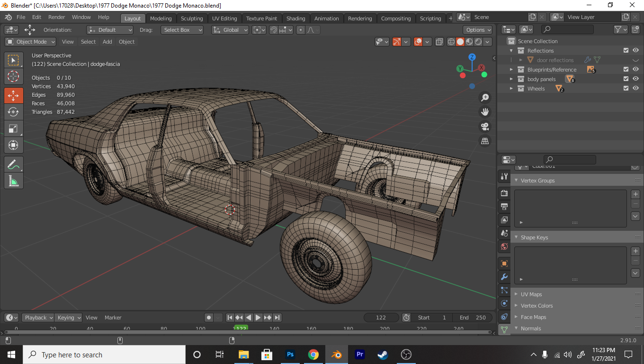This screenshot has height=364, width=644.
Task: Choose the Annotate tool
Action: pos(13,164)
